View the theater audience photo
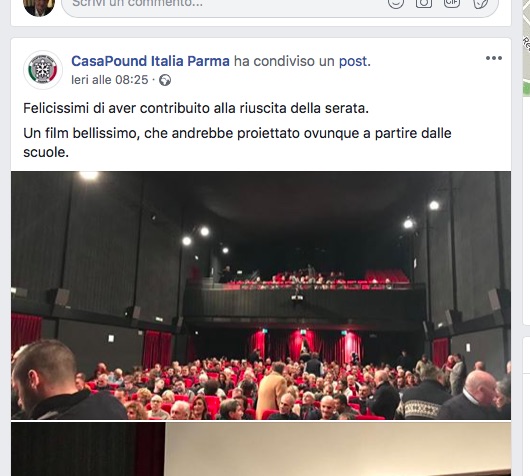Screen dimensions: 530x476 point(261,295)
